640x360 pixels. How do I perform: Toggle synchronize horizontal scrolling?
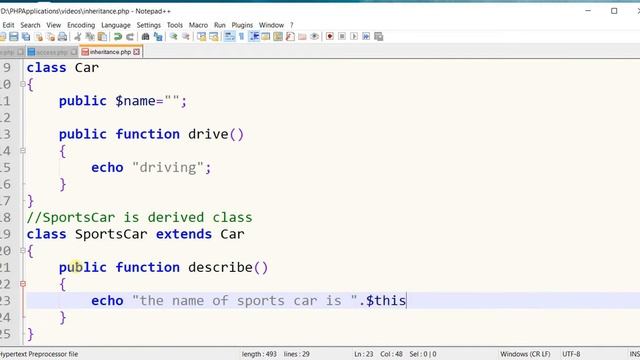214,37
